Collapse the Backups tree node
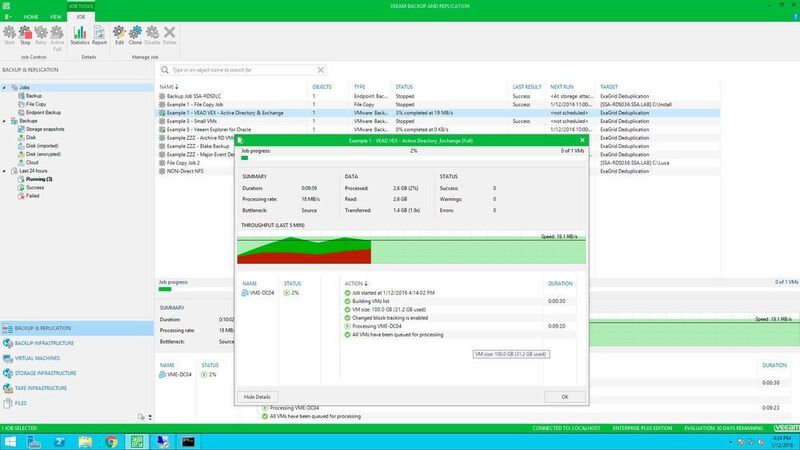800x450 pixels. [4, 121]
